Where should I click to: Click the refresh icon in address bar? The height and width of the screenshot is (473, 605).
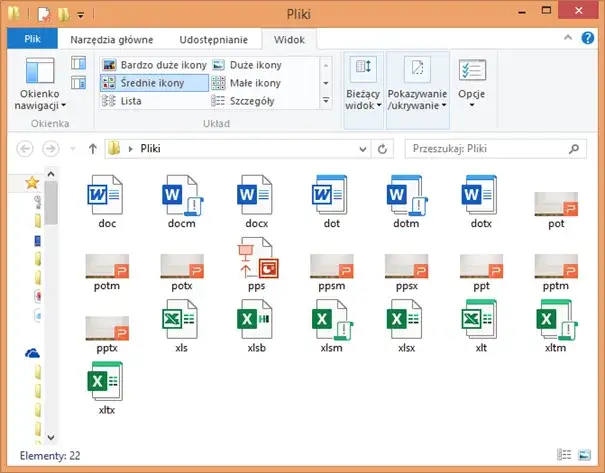coord(381,149)
